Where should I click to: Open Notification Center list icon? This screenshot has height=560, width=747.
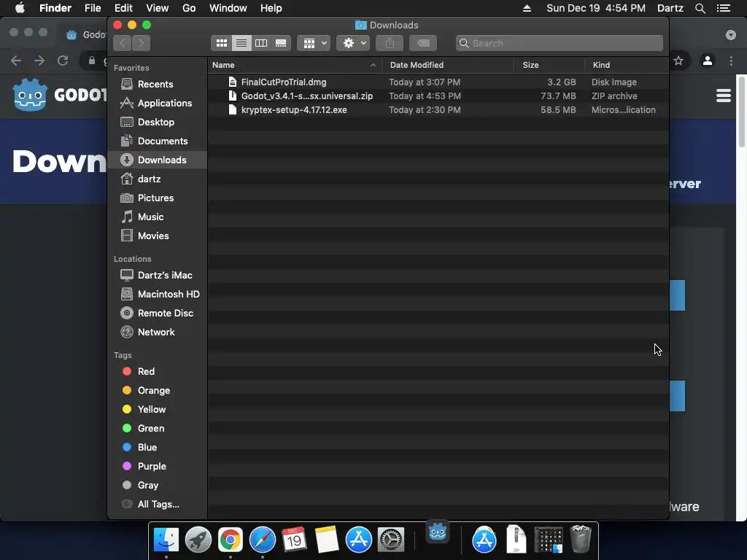pos(724,8)
